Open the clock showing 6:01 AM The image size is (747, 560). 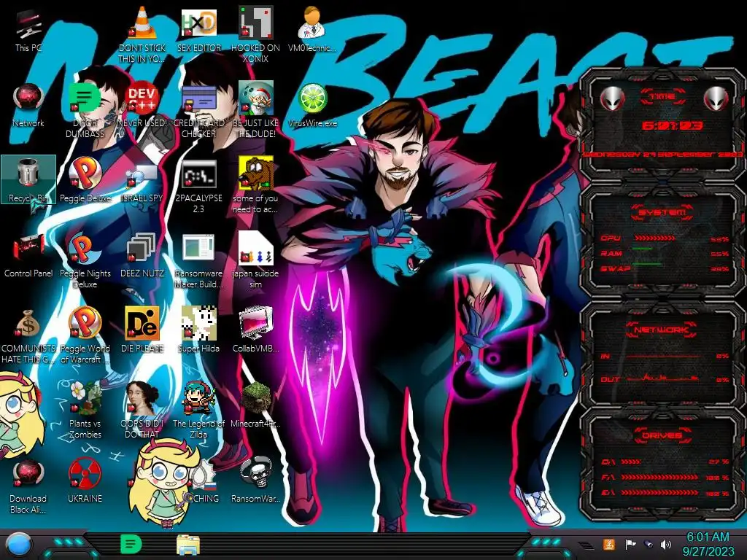[708, 544]
